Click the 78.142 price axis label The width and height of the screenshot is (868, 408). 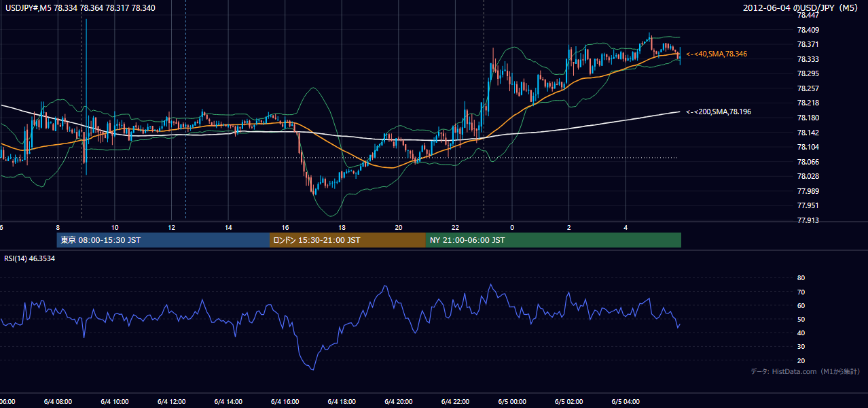[x=808, y=133]
